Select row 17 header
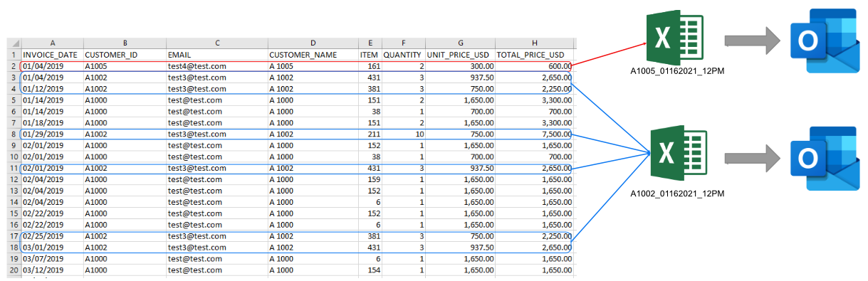The height and width of the screenshot is (281, 868). point(14,236)
